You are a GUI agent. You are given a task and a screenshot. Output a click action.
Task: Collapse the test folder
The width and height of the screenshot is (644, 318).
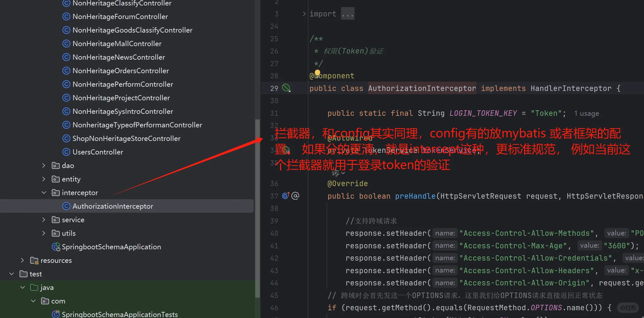coord(12,273)
